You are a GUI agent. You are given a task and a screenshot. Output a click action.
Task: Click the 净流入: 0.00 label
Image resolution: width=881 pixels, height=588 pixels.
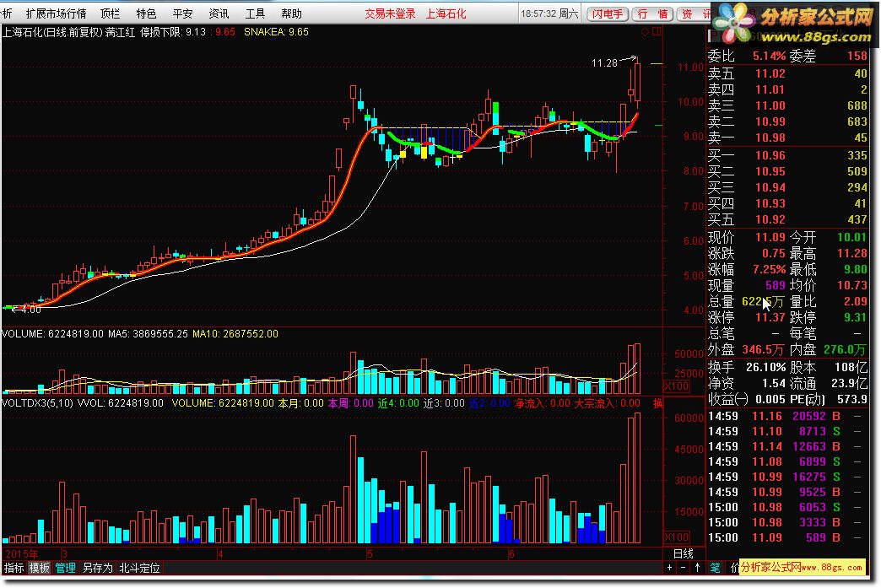tap(542, 403)
